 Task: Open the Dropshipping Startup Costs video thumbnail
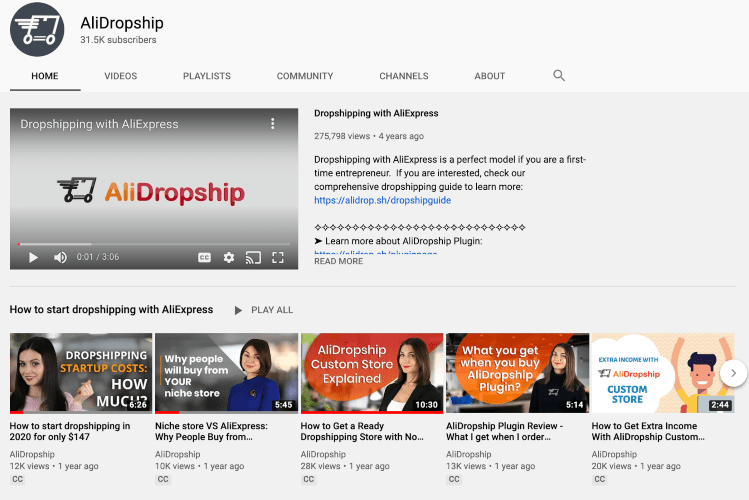pyautogui.click(x=81, y=373)
